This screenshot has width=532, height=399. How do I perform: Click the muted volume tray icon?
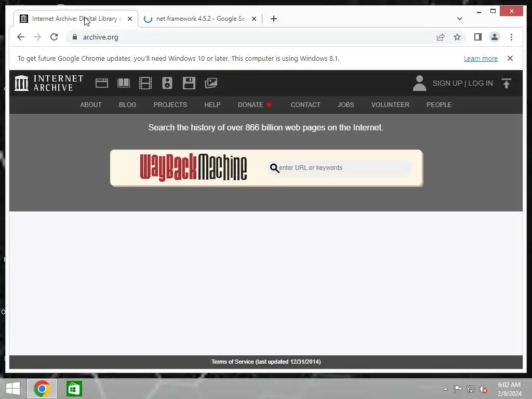483,389
